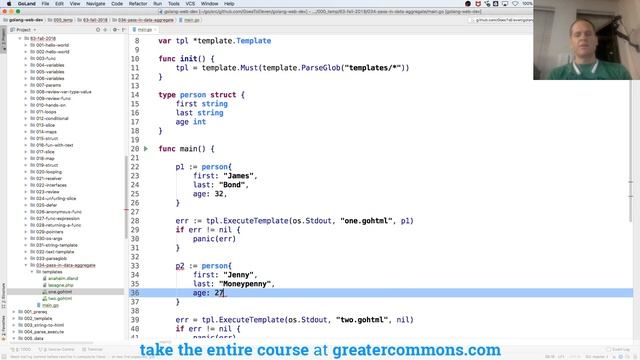Click 000_temp in the breadcrumb bar

(62, 20)
